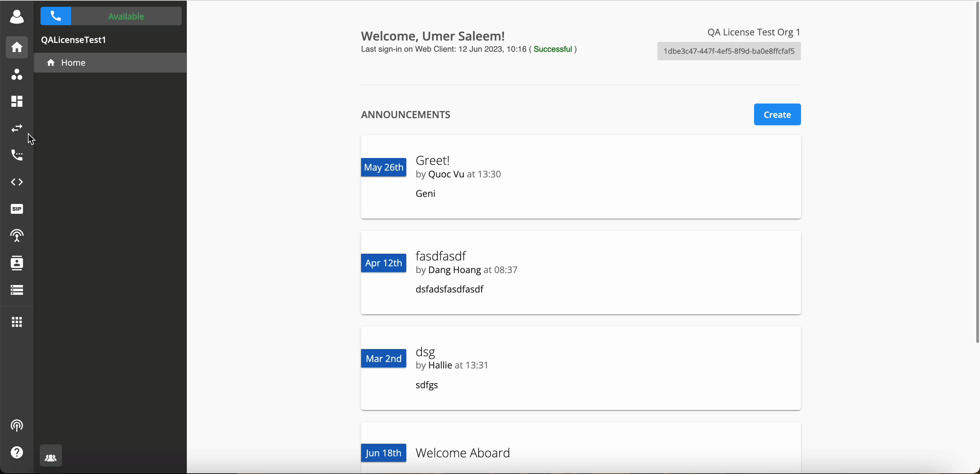Image resolution: width=980 pixels, height=474 pixels.
Task: Click the ANNOUNCEMENTS heading
Action: point(406,114)
